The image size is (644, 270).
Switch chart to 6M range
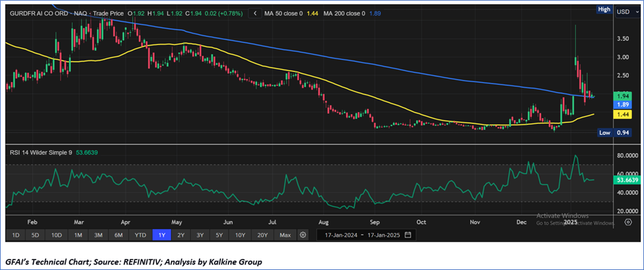pyautogui.click(x=118, y=235)
